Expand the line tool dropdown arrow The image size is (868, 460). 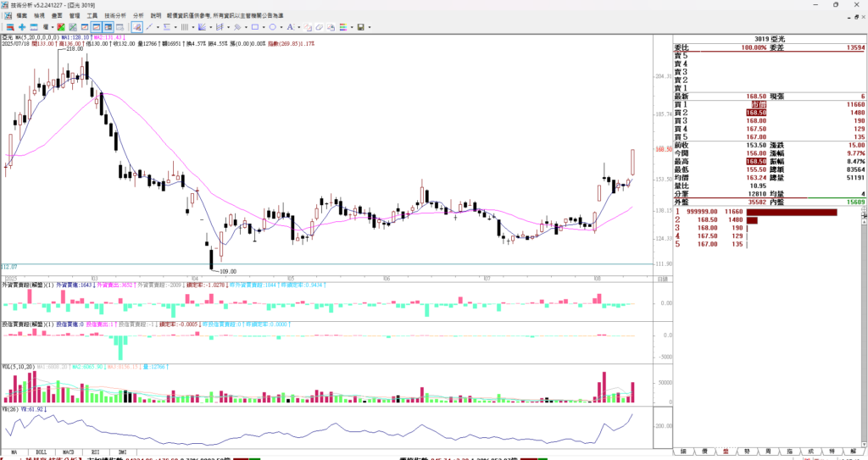[x=159, y=27]
